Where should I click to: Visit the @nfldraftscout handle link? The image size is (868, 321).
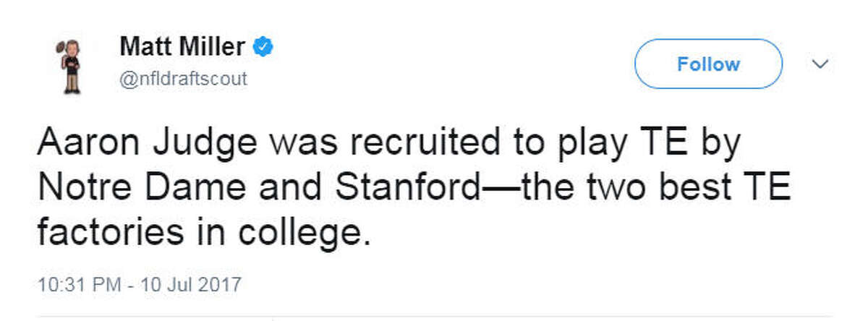click(183, 79)
